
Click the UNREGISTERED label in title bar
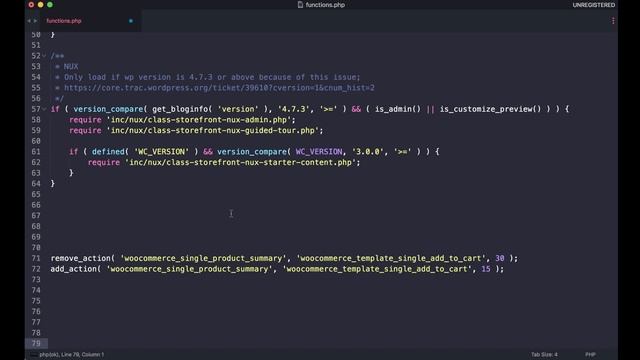pos(593,5)
